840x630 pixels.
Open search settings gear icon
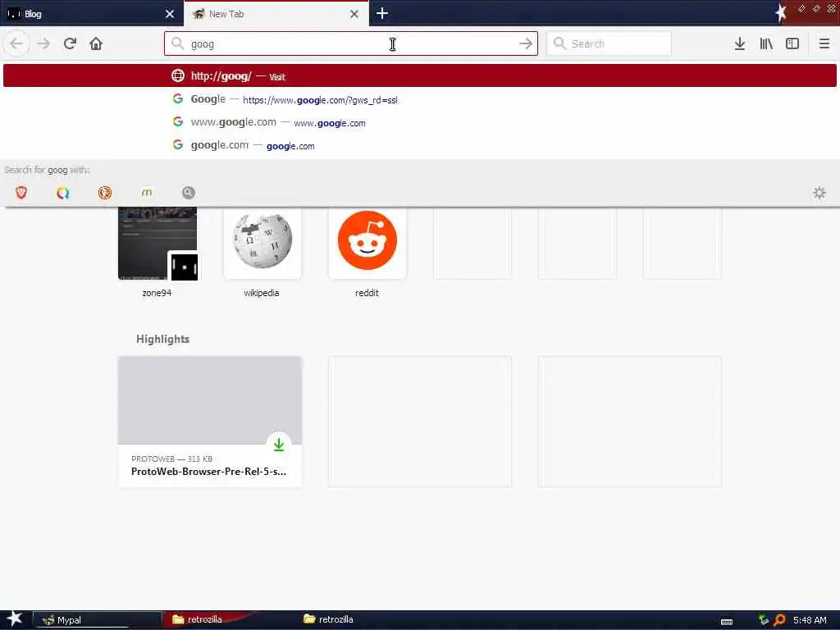tap(819, 193)
